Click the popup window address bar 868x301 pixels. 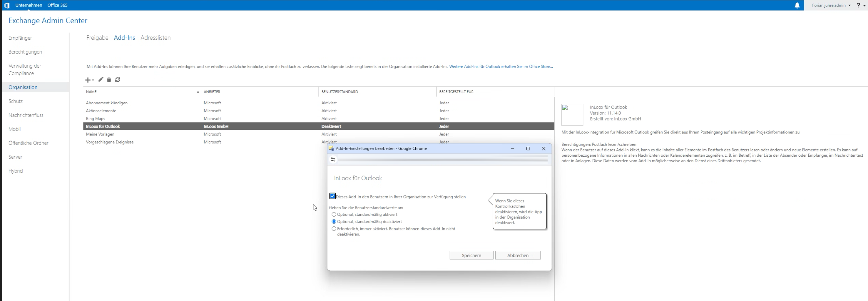[443, 159]
